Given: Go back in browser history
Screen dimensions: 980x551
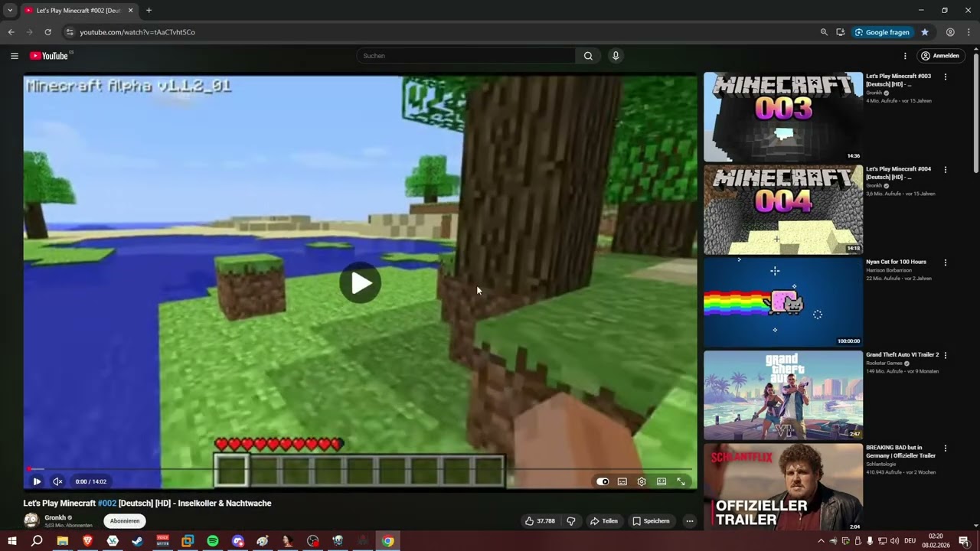Looking at the screenshot, I should (11, 32).
